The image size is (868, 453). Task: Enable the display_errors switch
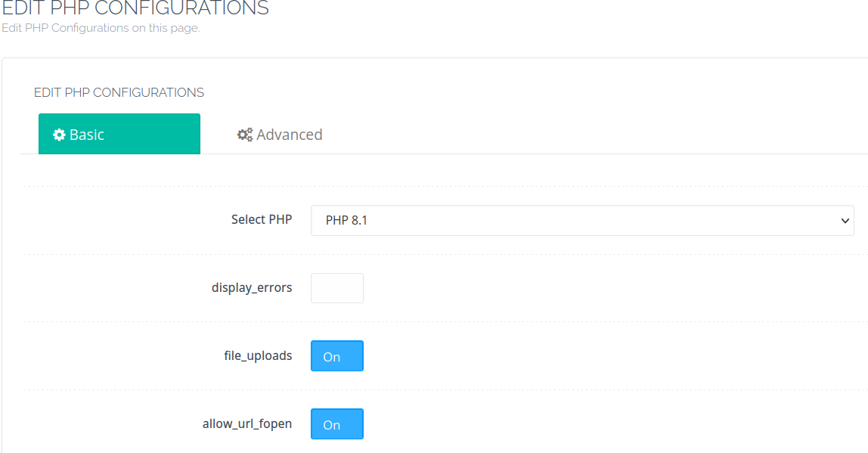(337, 288)
